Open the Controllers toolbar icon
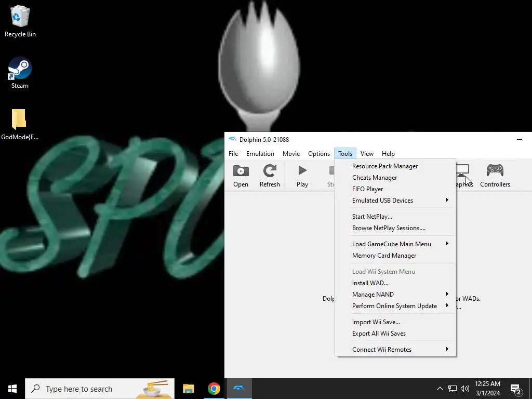This screenshot has height=399, width=532. 495,176
